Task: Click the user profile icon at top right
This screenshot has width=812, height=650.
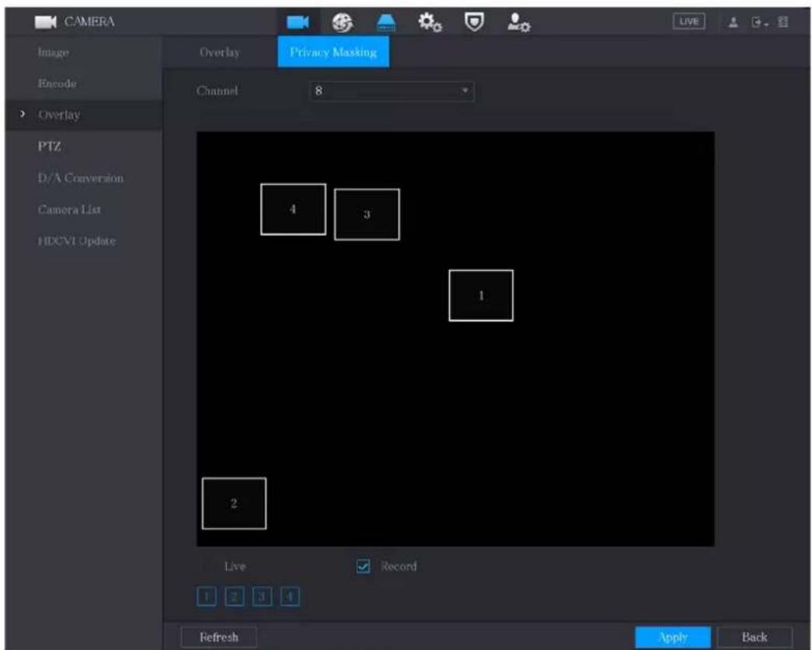Action: pyautogui.click(x=734, y=23)
